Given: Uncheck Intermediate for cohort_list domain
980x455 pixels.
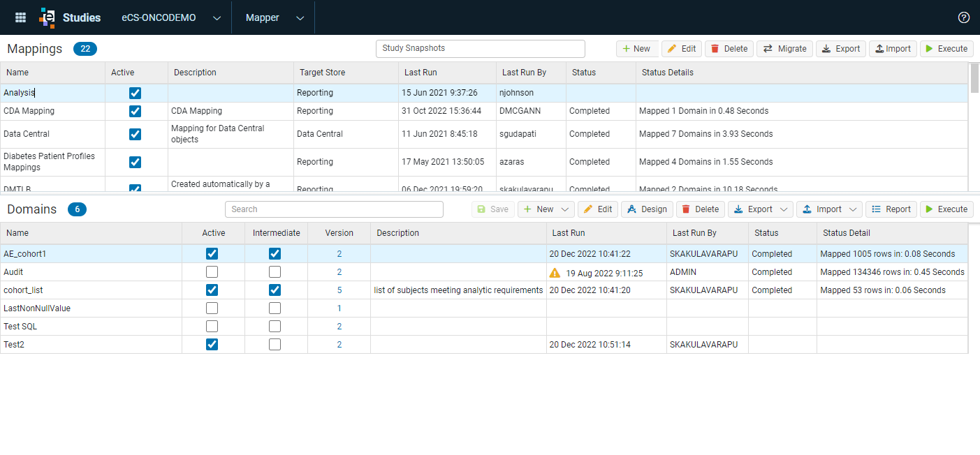Looking at the screenshot, I should pyautogui.click(x=275, y=290).
